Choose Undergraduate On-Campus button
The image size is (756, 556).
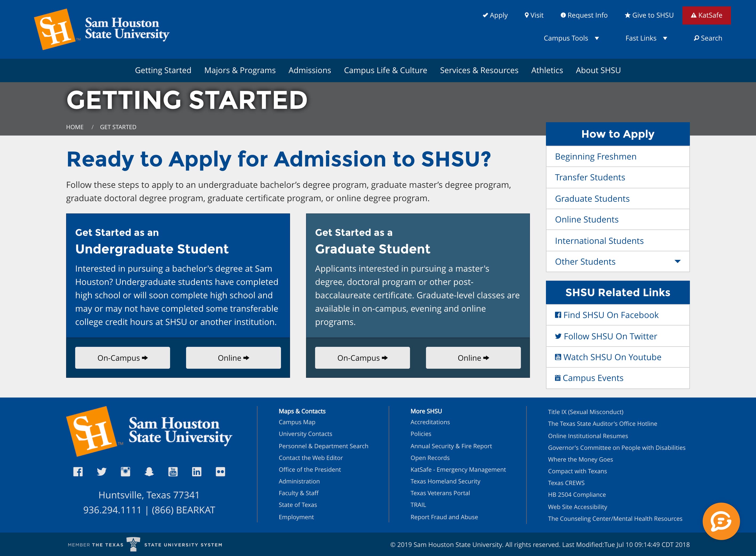coord(122,358)
